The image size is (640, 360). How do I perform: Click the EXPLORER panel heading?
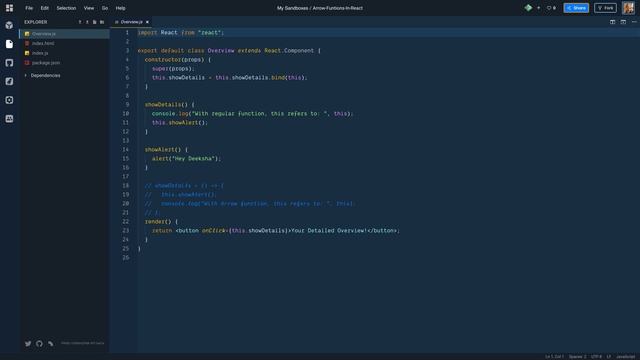(36, 22)
